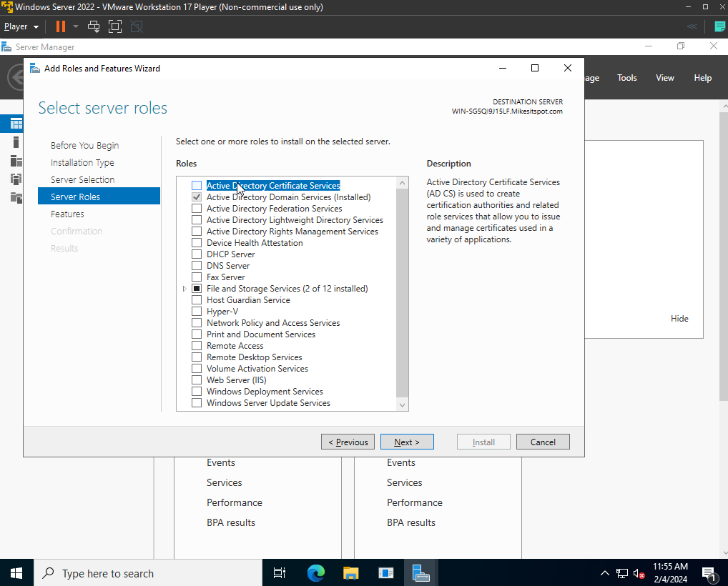Screen dimensions: 728x586
Task: Check Active Directory Lightweight Directory Services
Action: pyautogui.click(x=197, y=220)
